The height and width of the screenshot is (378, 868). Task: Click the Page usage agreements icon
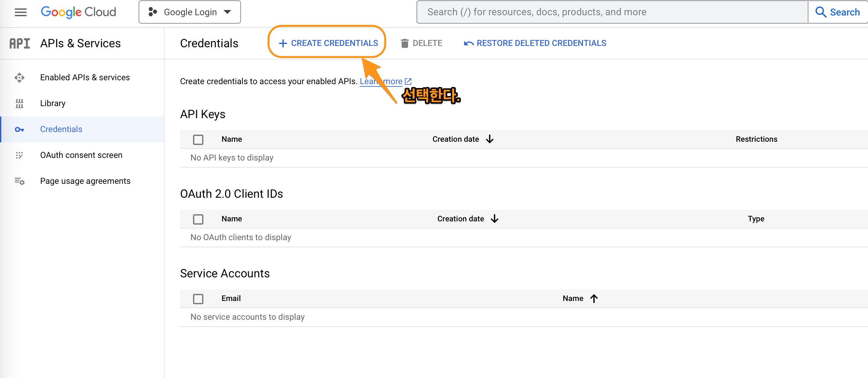click(x=19, y=181)
